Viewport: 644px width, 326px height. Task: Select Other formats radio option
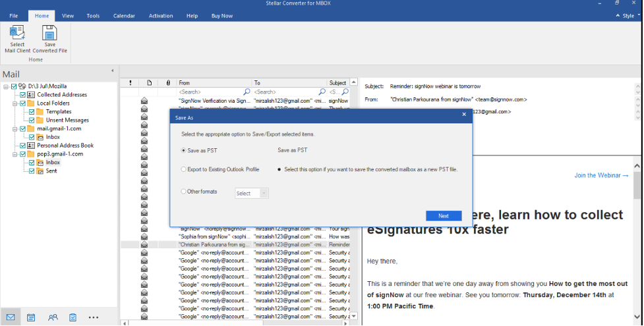click(x=184, y=192)
